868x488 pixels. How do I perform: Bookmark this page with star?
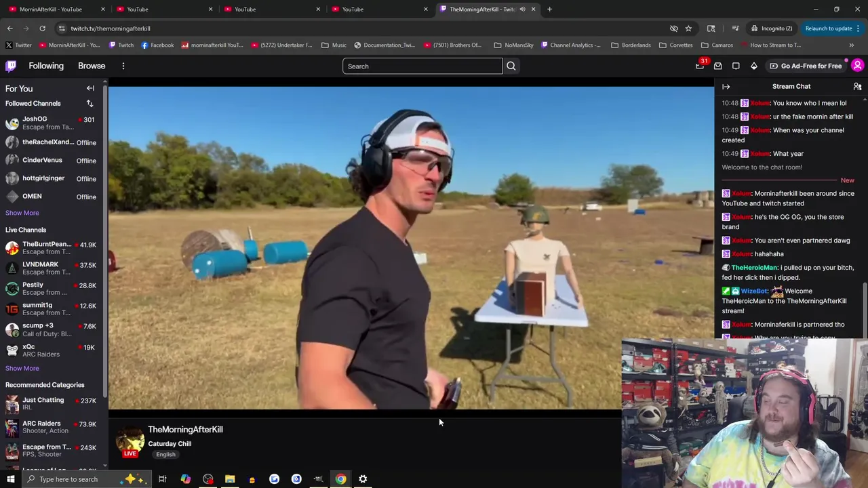[688, 28]
